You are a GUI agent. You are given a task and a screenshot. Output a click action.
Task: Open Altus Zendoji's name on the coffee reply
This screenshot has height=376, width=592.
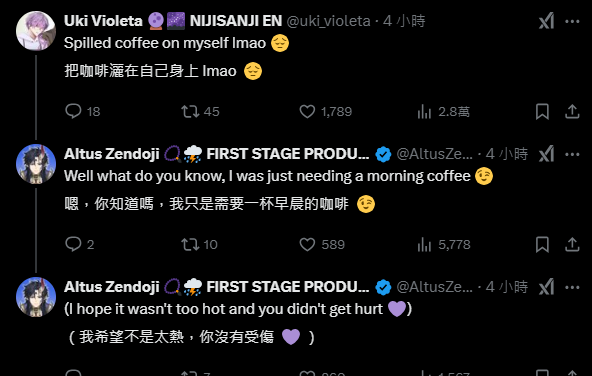112,154
